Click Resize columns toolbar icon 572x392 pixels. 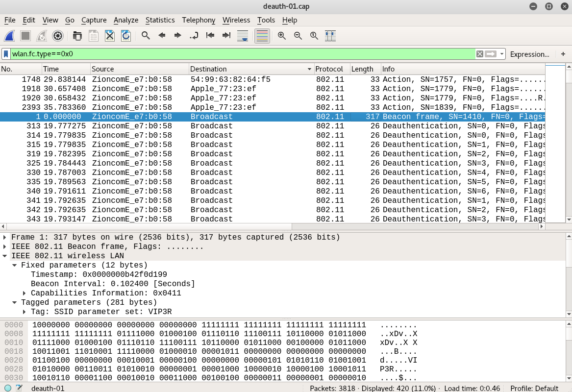pyautogui.click(x=330, y=36)
